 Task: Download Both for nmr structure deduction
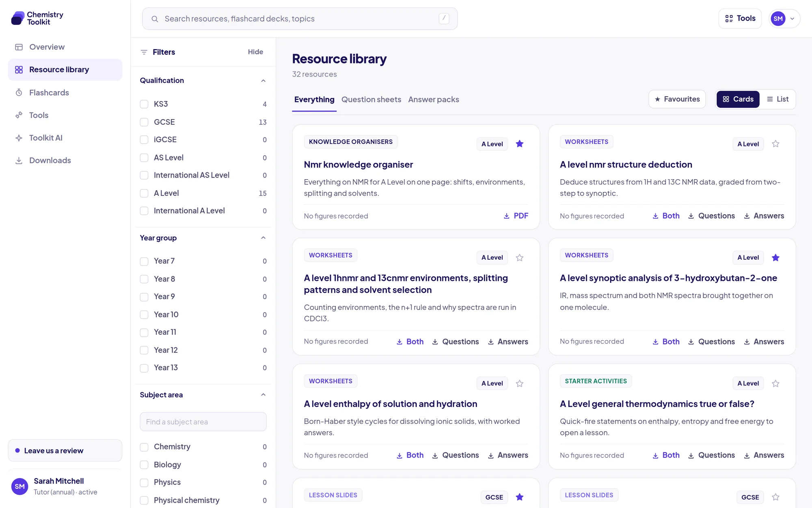[x=666, y=216]
